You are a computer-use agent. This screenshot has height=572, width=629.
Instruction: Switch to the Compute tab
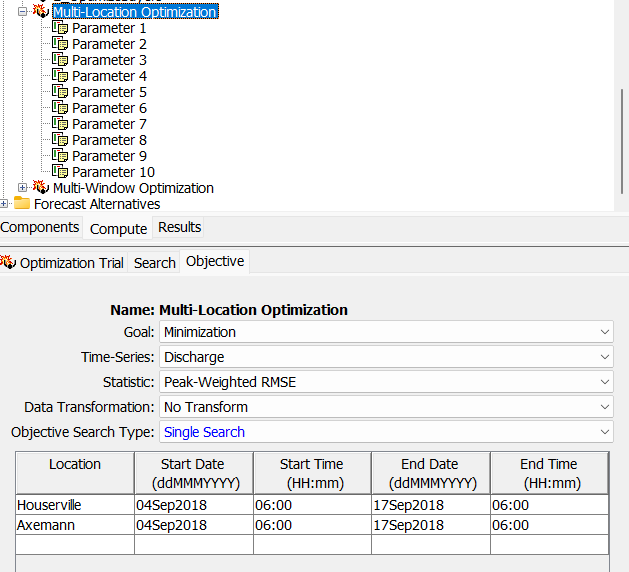click(x=118, y=229)
